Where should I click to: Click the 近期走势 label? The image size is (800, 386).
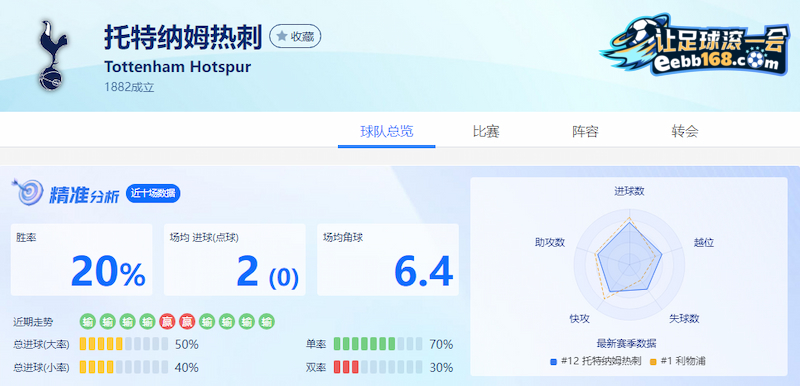coord(33,322)
